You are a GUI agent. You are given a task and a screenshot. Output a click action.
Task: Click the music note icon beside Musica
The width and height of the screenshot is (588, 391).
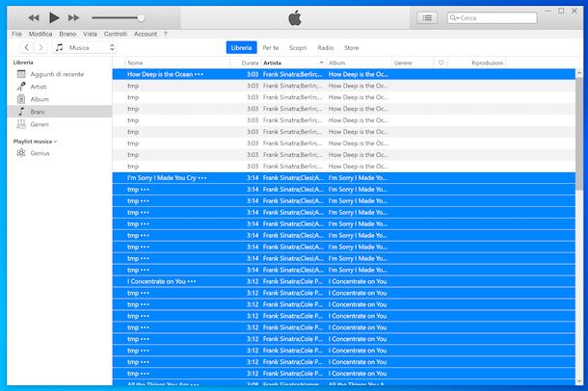59,47
